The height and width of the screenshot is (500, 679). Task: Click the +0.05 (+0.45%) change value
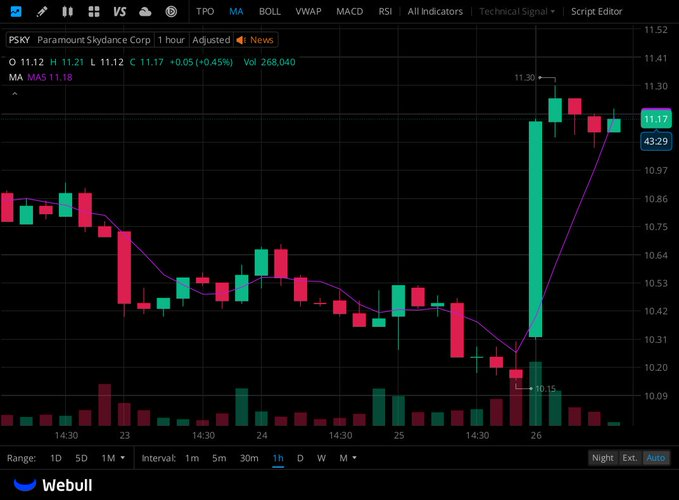201,62
